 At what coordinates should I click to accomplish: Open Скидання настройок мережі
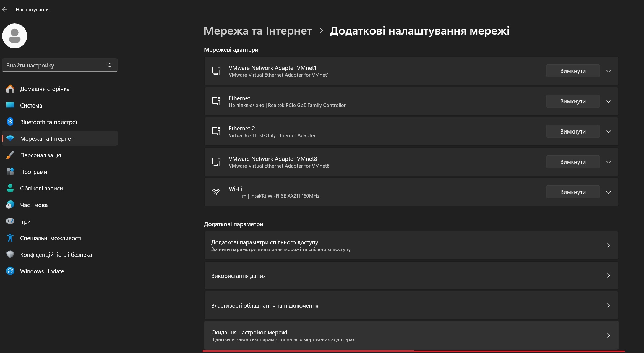[x=411, y=336]
